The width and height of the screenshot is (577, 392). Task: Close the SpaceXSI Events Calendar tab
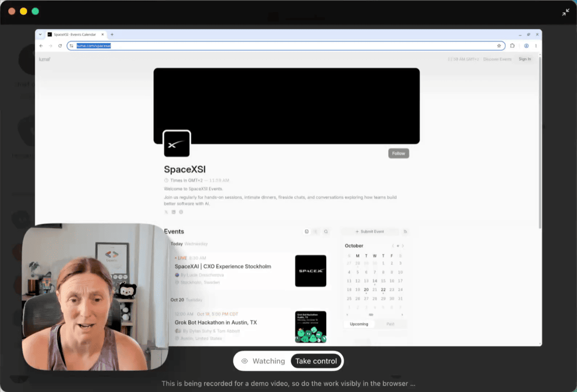point(102,35)
